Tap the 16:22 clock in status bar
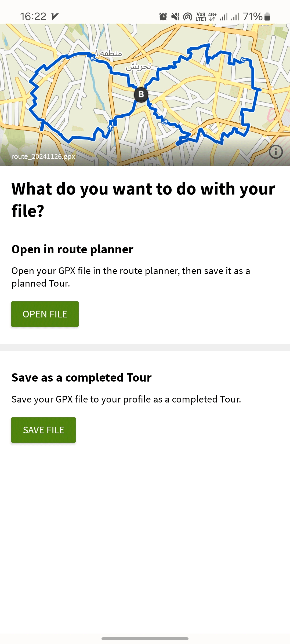This screenshot has width=290, height=644. [x=33, y=17]
